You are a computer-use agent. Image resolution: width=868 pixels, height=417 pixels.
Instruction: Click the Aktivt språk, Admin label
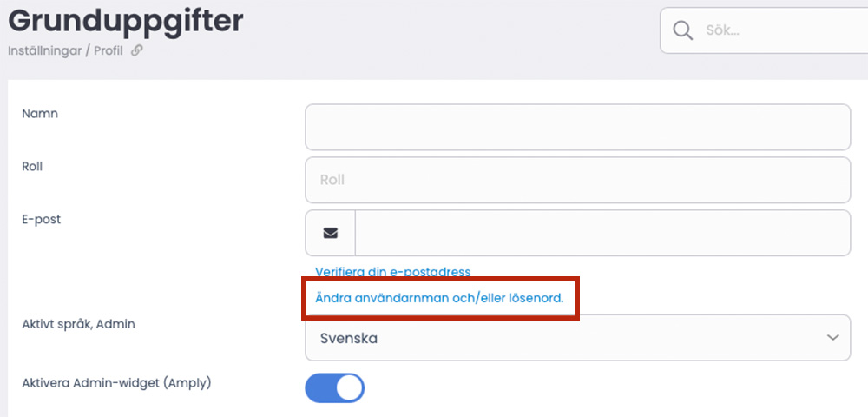coord(78,324)
